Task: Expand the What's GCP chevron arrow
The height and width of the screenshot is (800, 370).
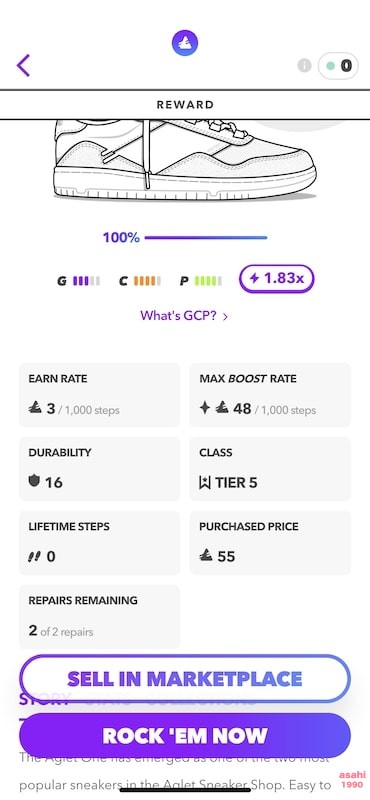Action: pos(225,316)
